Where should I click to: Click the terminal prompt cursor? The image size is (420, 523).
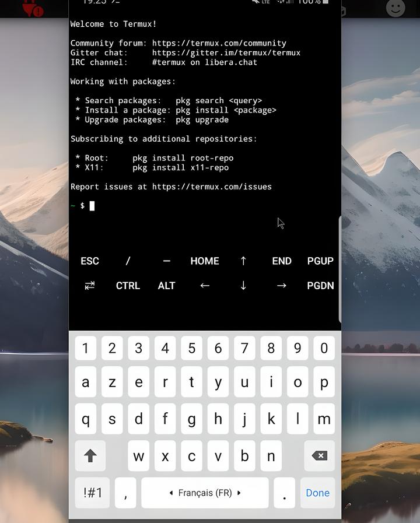pyautogui.click(x=92, y=206)
